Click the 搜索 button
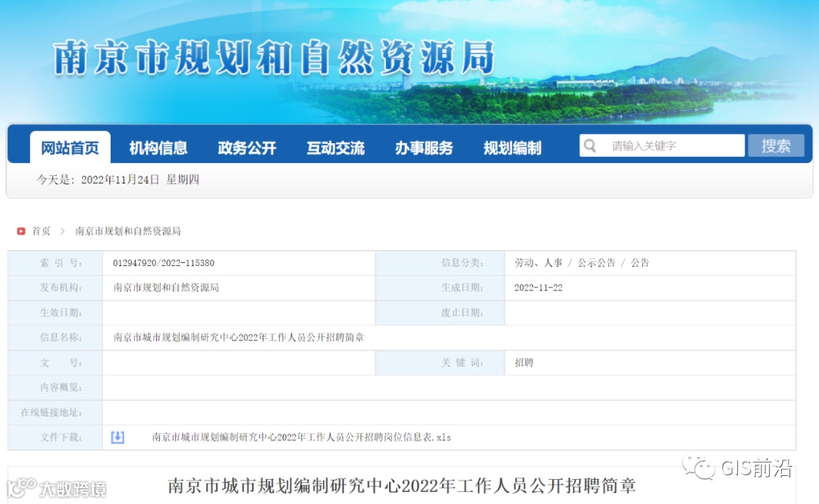Screen dimensions: 819x504 [776, 146]
